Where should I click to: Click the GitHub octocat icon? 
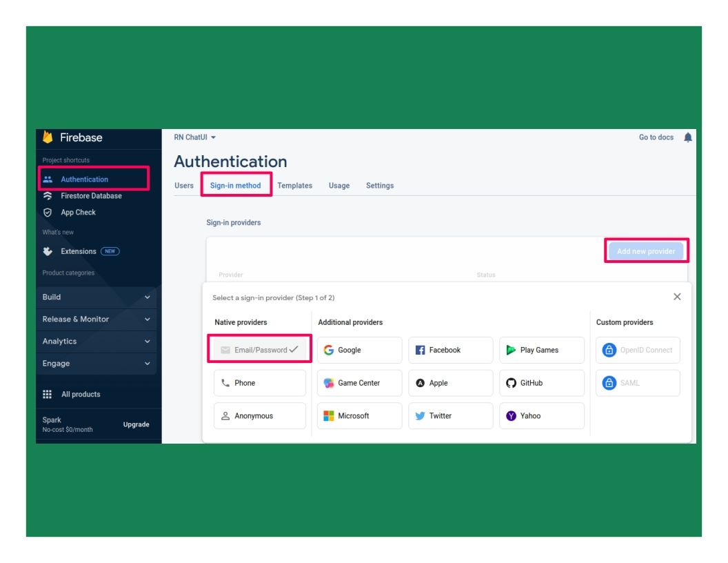point(511,383)
